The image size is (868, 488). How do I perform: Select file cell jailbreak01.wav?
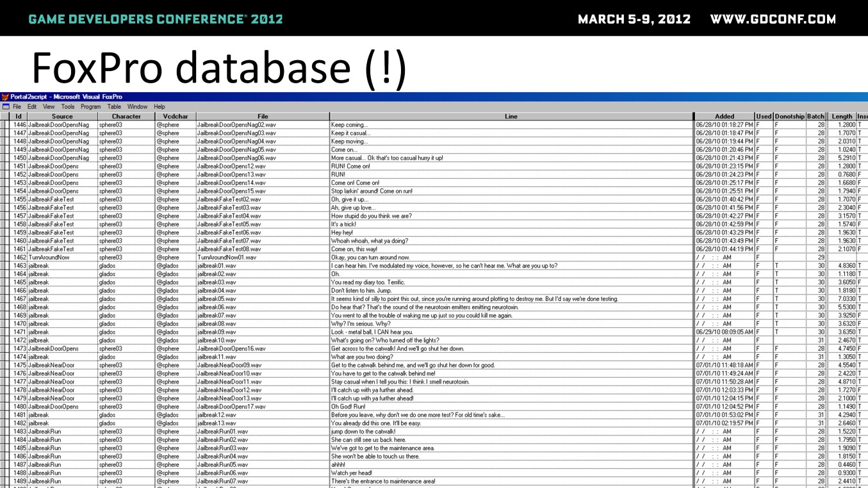click(263, 266)
